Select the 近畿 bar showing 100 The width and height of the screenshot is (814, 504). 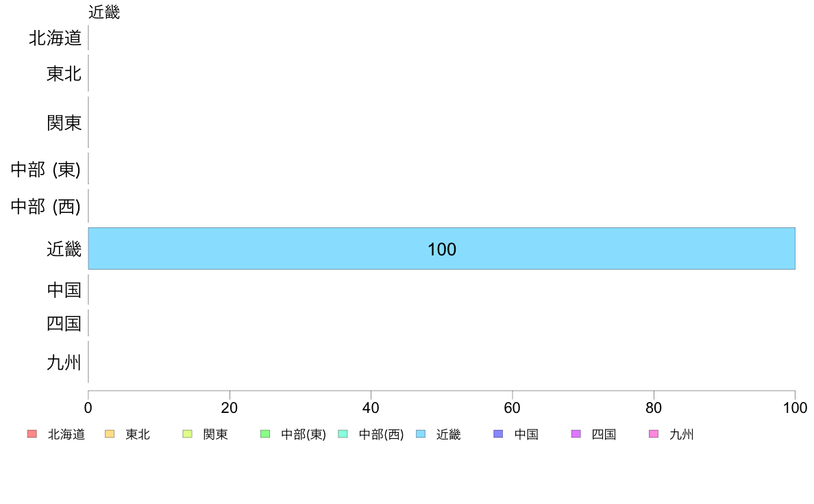coord(442,249)
